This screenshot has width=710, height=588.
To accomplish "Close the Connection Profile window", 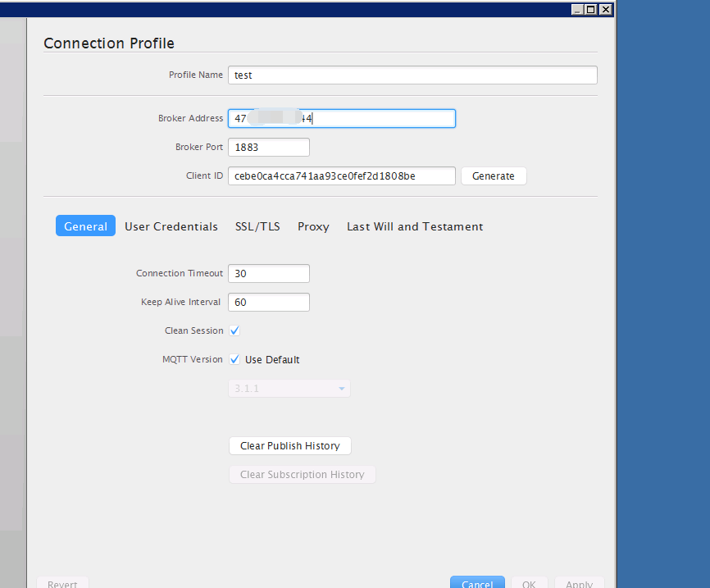I will 605,10.
